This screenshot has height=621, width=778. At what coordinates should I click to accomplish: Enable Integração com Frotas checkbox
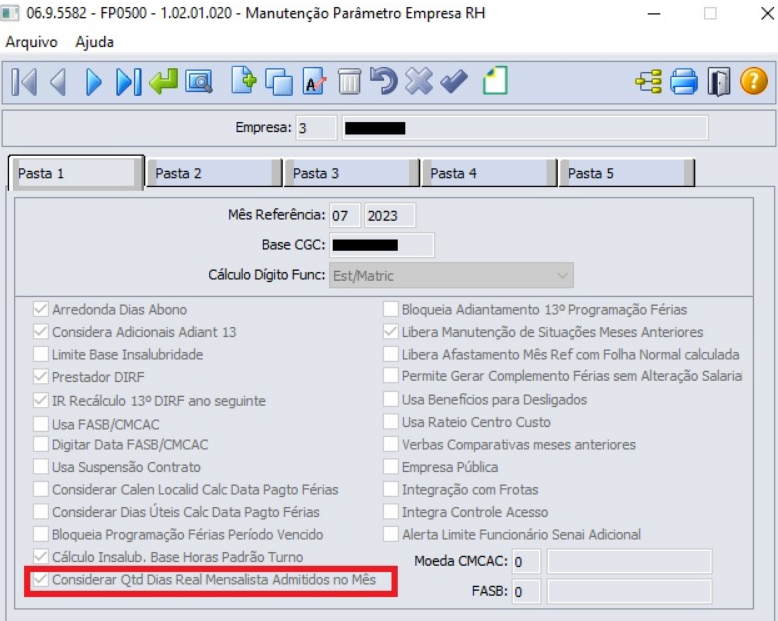pyautogui.click(x=390, y=489)
